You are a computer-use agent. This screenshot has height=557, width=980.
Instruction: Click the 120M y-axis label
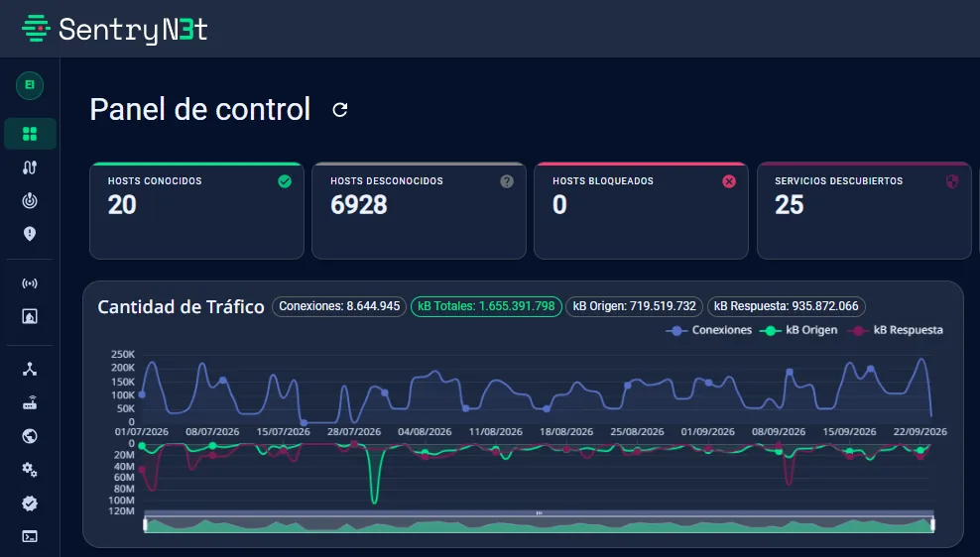(x=122, y=511)
